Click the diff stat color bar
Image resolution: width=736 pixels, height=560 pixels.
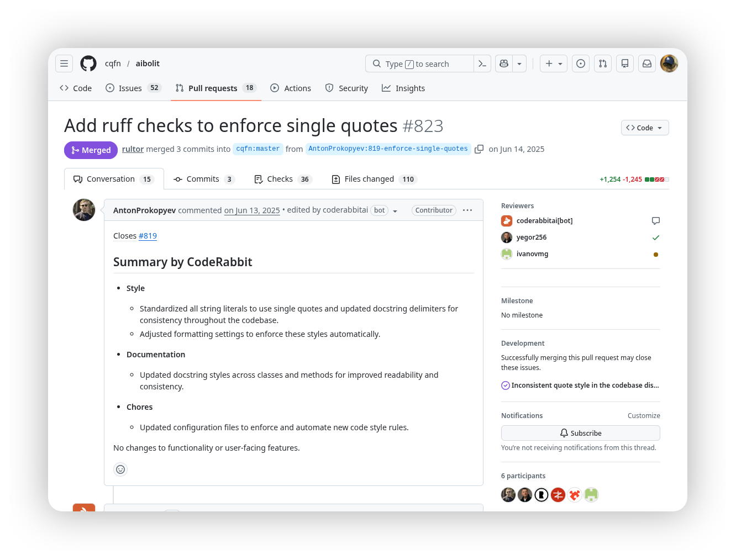pos(657,179)
